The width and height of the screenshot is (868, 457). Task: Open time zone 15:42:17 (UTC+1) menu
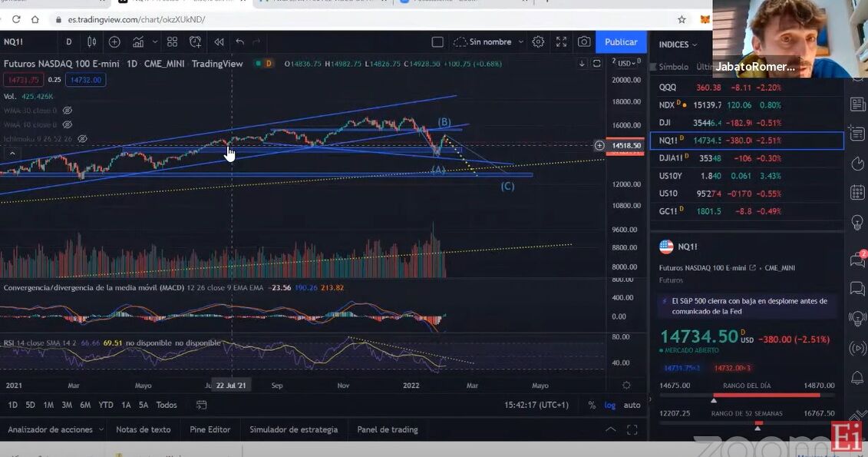(x=536, y=405)
